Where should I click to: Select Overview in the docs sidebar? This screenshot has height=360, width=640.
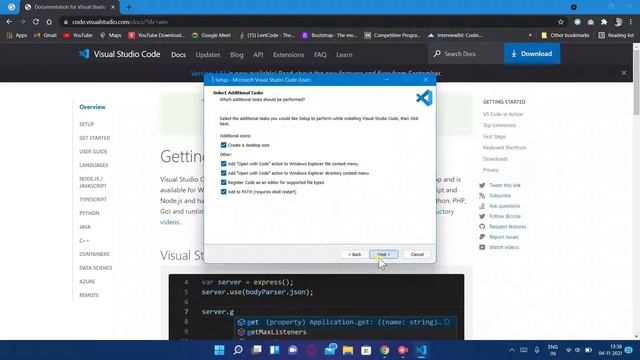point(92,107)
